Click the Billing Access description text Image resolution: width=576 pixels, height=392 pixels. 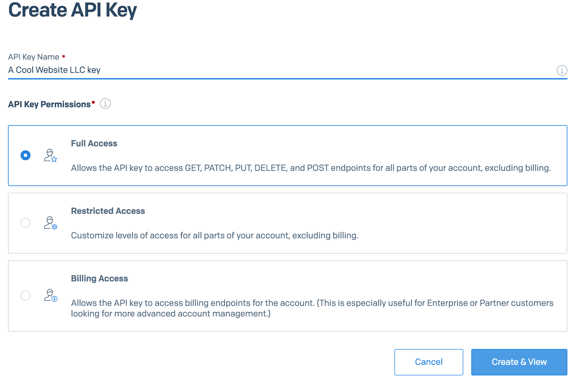pyautogui.click(x=312, y=308)
